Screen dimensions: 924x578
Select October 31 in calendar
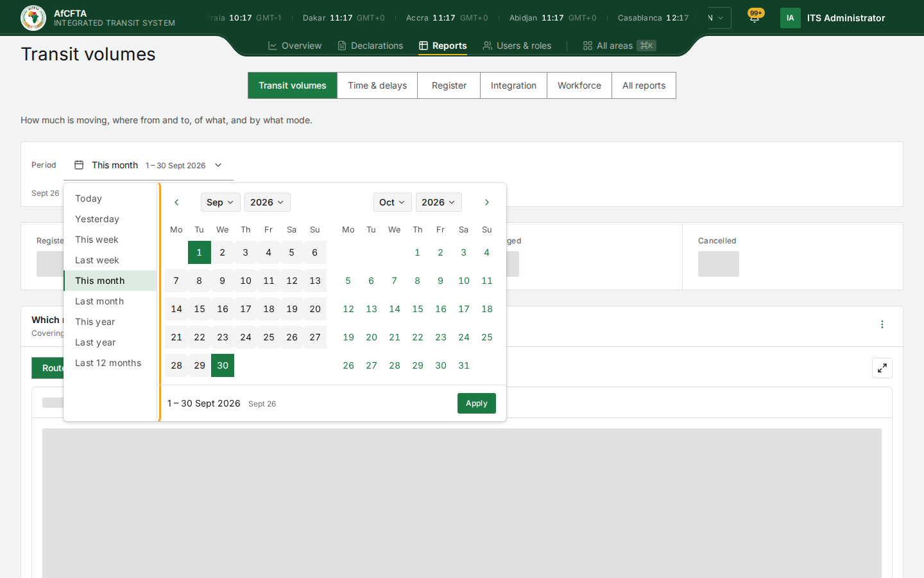[464, 365]
